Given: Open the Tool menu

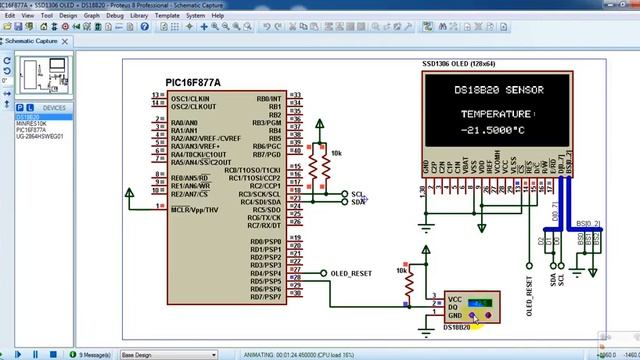Looking at the screenshot, I should tap(47, 16).
